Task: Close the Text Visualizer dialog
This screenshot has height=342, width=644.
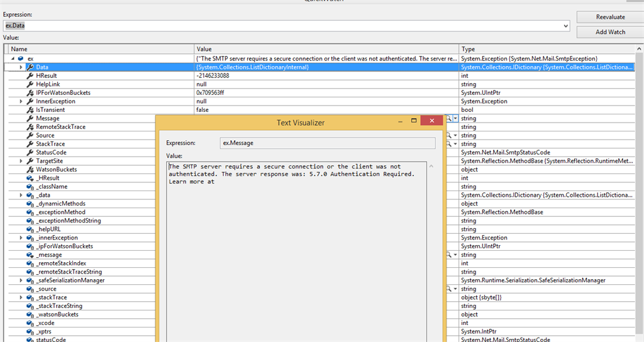Action: tap(431, 120)
